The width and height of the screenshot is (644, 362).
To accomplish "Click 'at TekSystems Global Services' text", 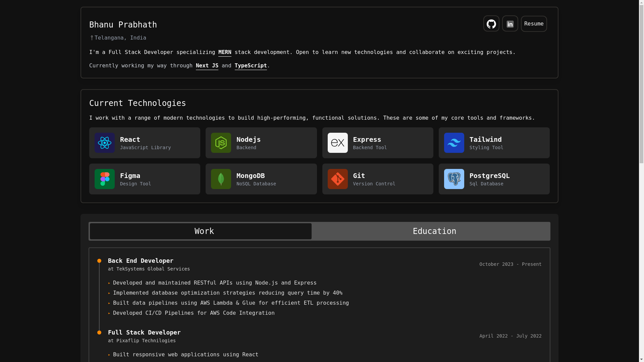I will (149, 269).
